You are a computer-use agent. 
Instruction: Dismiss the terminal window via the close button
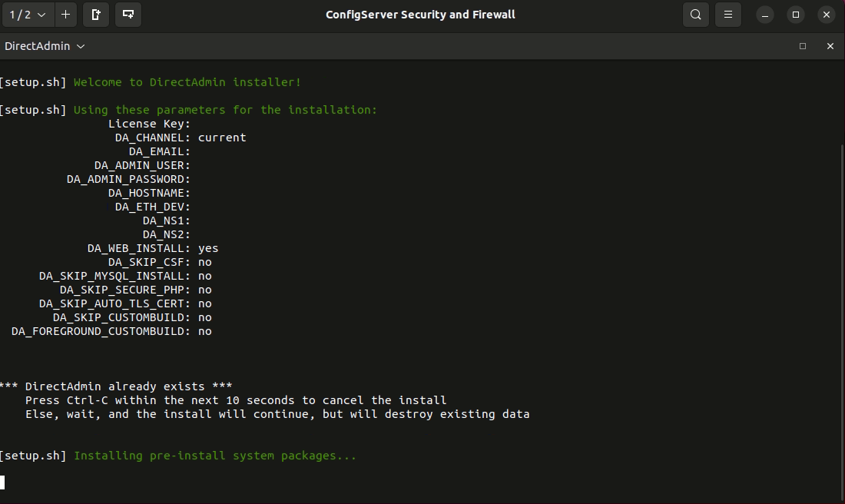click(x=826, y=15)
